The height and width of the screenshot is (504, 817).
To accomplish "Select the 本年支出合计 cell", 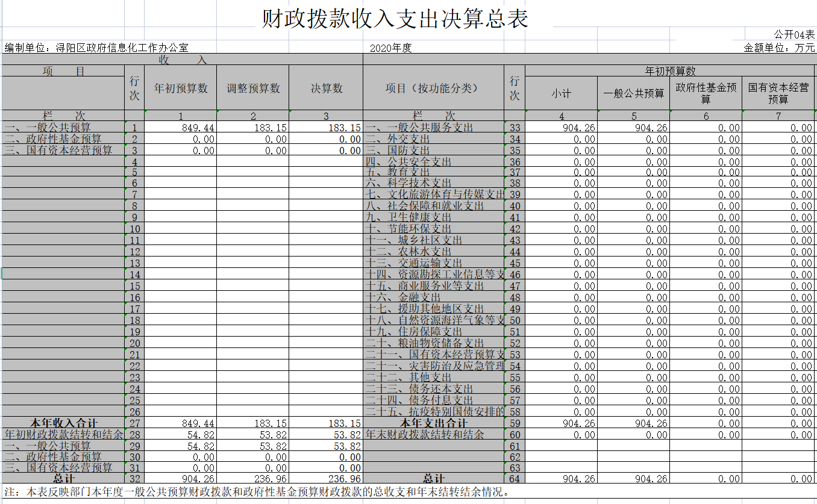I will point(433,423).
